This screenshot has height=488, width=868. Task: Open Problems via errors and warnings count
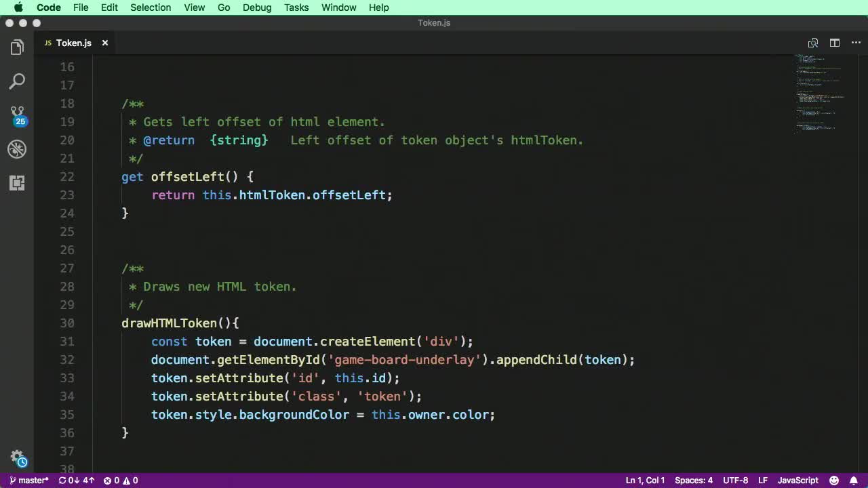click(121, 481)
